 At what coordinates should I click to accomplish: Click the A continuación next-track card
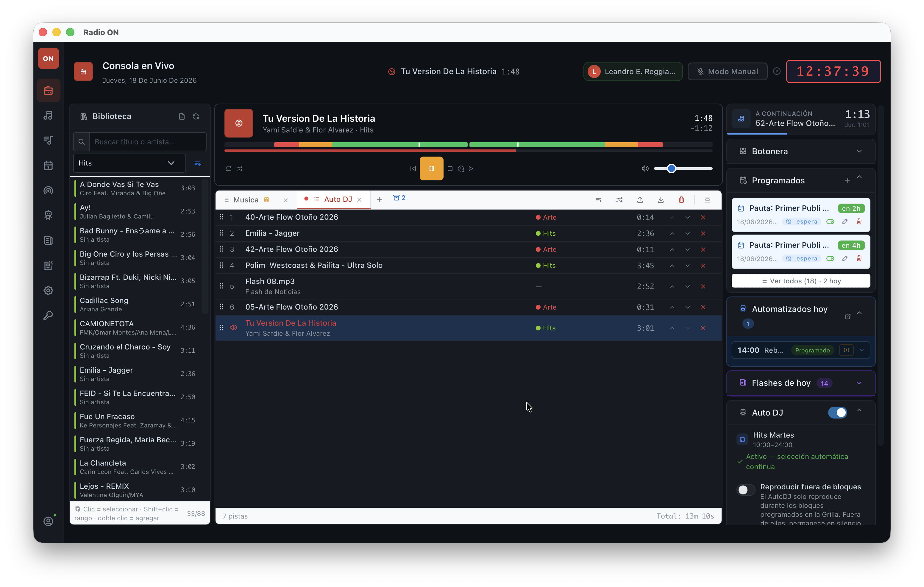click(x=801, y=119)
